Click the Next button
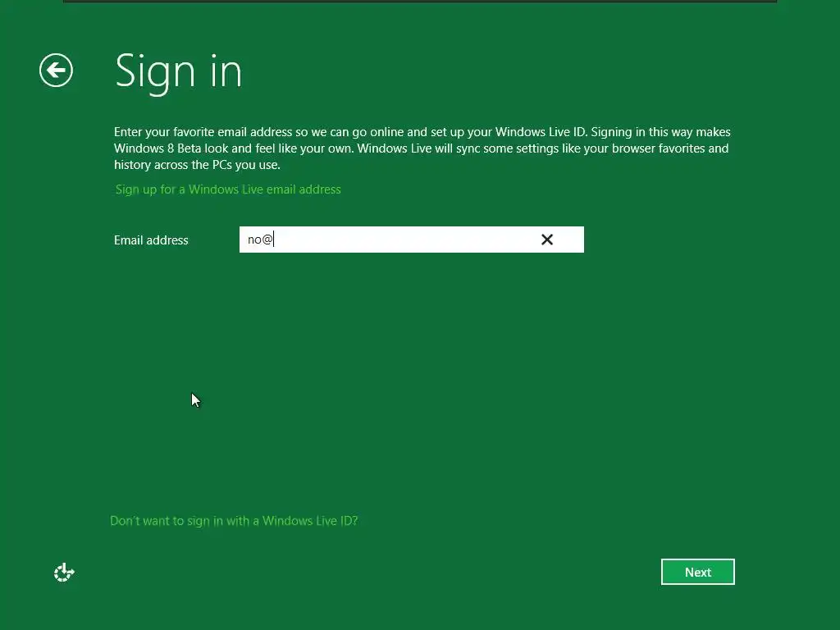Viewport: 840px width, 630px height. pos(697,572)
